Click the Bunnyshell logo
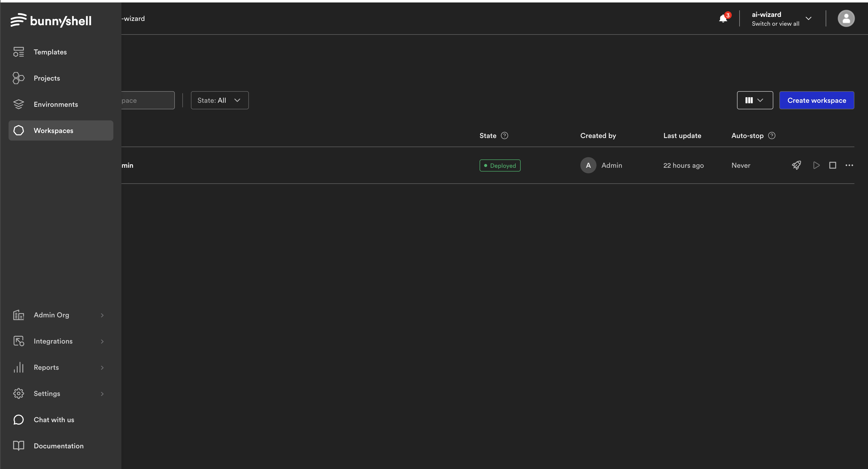The height and width of the screenshot is (469, 868). point(51,21)
